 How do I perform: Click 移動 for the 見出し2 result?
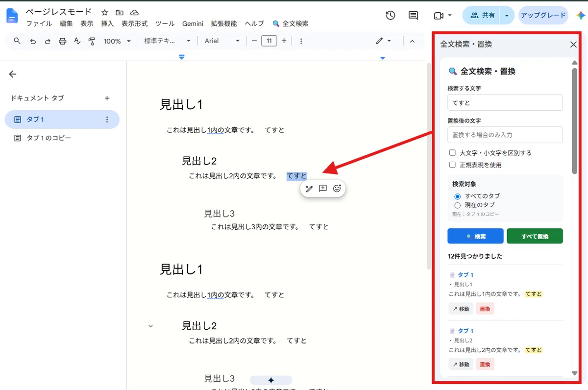pyautogui.click(x=461, y=364)
